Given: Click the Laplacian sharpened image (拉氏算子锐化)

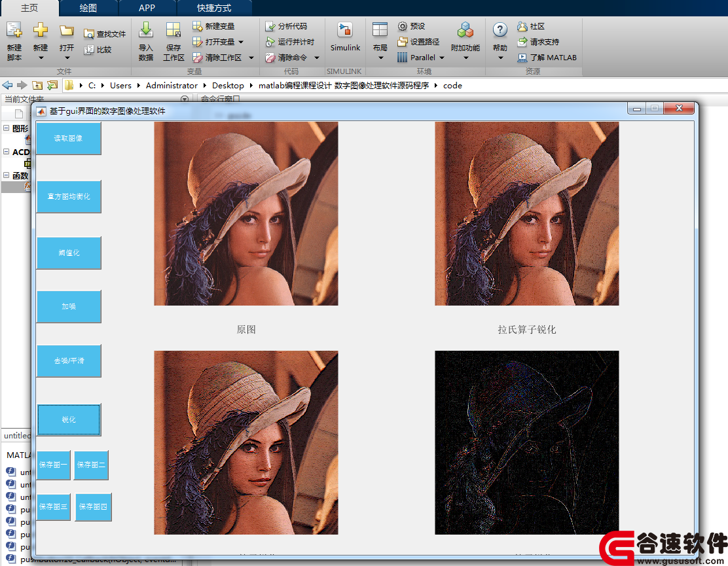Looking at the screenshot, I should coord(526,213).
